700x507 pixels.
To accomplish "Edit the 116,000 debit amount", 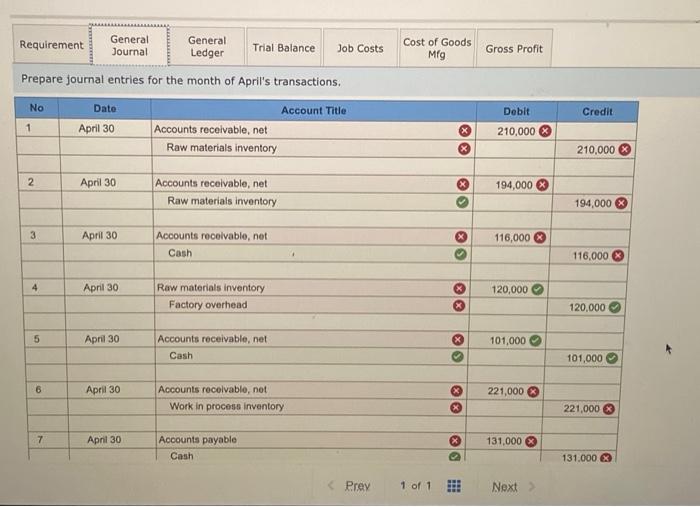I will point(511,237).
